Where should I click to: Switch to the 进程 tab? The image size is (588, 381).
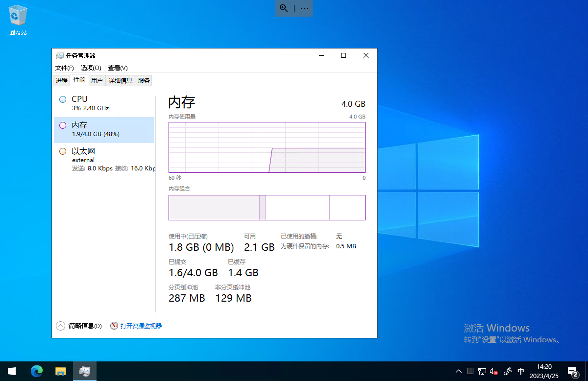(x=62, y=81)
